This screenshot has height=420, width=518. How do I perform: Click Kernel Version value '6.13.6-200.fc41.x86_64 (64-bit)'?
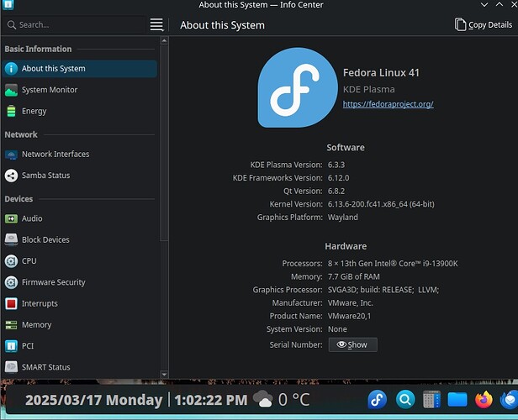click(x=381, y=204)
